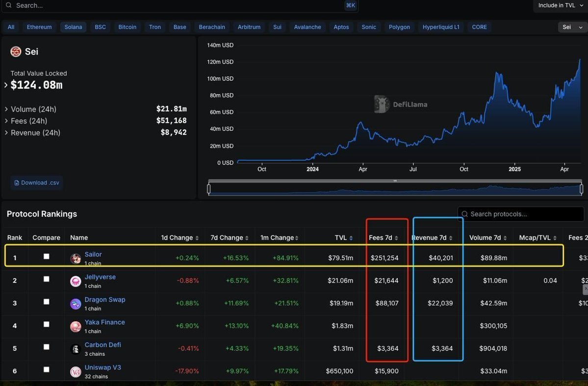Click the Sei chain logo icon

16,51
